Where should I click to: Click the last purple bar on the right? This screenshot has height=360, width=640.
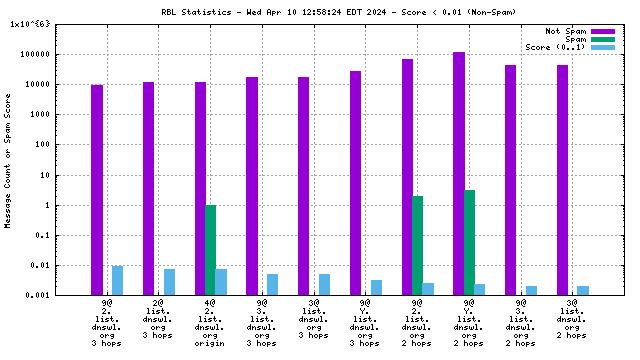(562, 180)
